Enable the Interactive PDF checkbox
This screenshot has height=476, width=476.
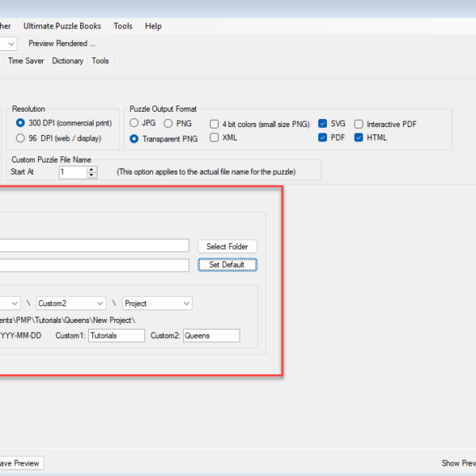tap(359, 125)
